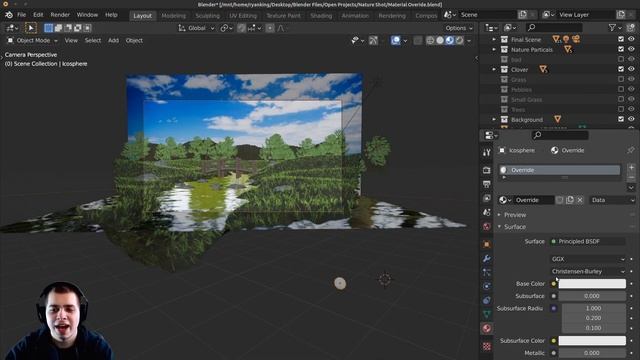
Task: Open the Render properties tab icon
Action: [x=486, y=170]
